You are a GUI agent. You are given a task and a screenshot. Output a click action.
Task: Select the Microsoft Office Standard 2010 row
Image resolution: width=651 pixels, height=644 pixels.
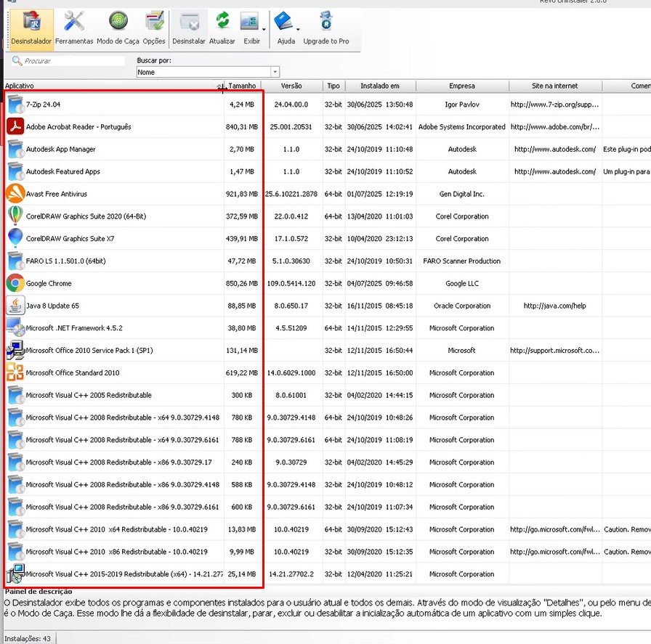coord(73,373)
